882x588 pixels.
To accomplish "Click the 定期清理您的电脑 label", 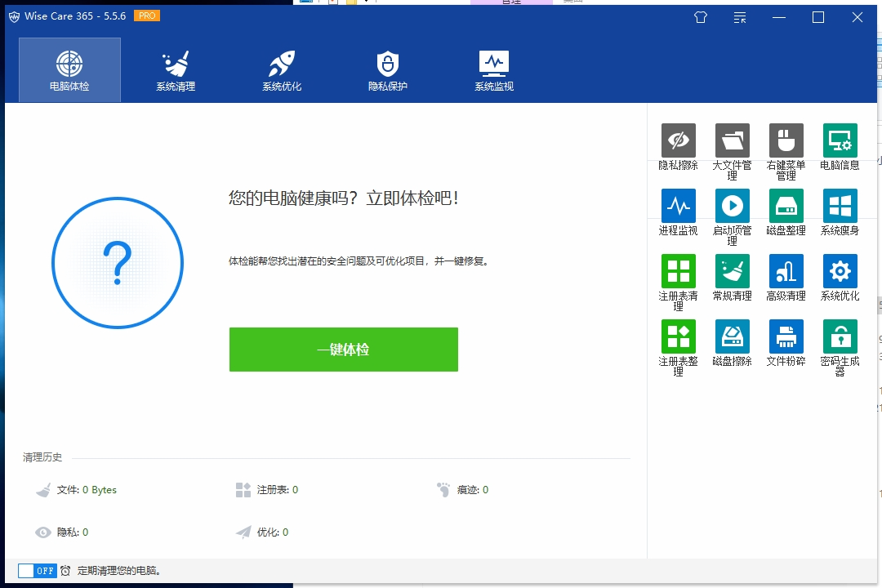I will (x=119, y=571).
